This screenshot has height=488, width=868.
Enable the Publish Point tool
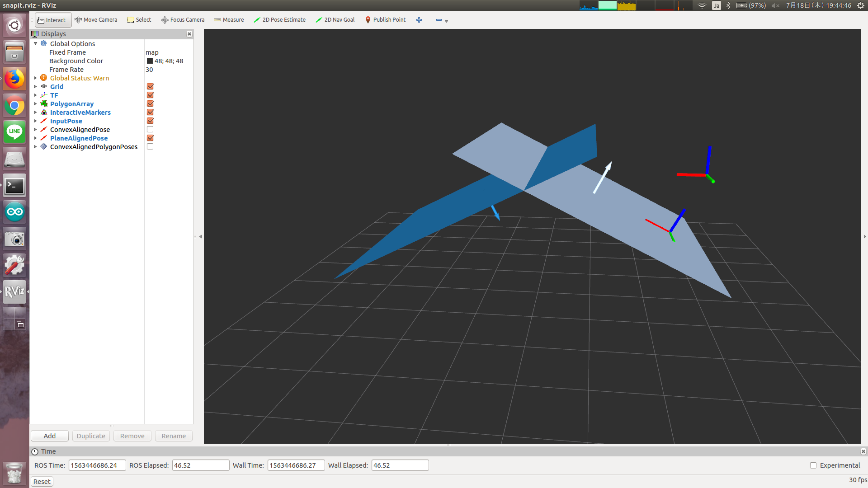pos(386,20)
